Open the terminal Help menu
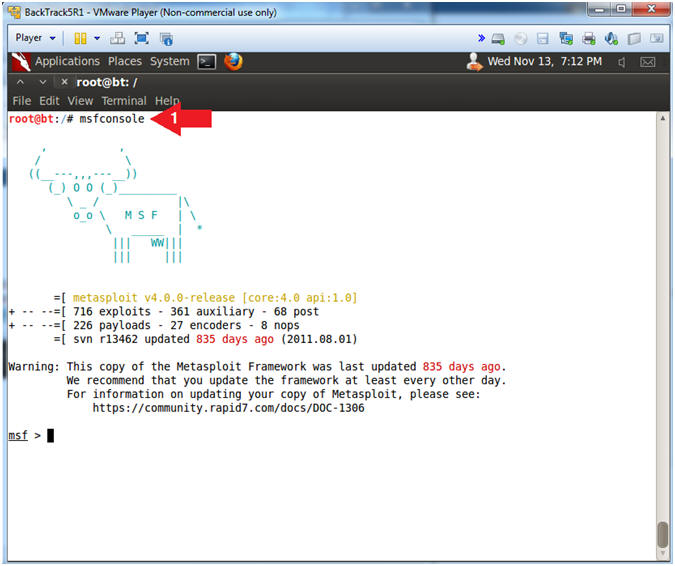This screenshot has width=675, height=566. 167,101
